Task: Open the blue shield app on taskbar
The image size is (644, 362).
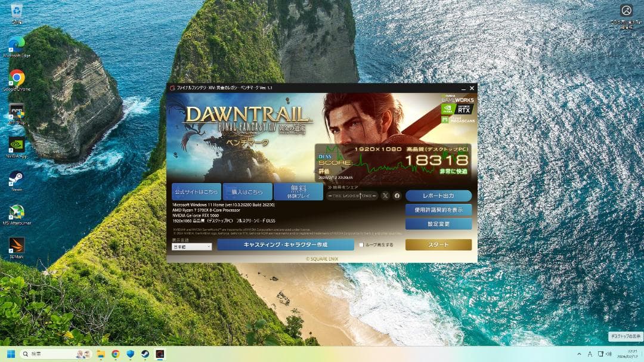Action: click(x=131, y=354)
